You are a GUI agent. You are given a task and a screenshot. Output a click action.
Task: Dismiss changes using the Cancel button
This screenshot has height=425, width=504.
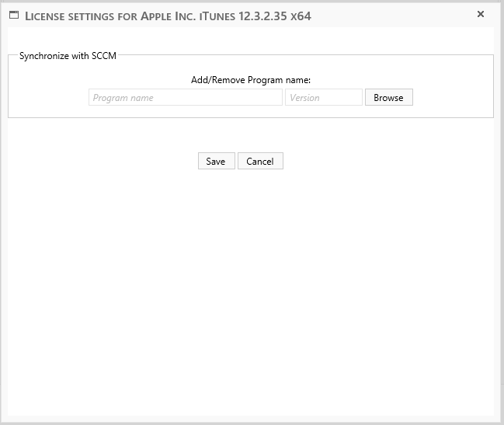click(x=260, y=161)
